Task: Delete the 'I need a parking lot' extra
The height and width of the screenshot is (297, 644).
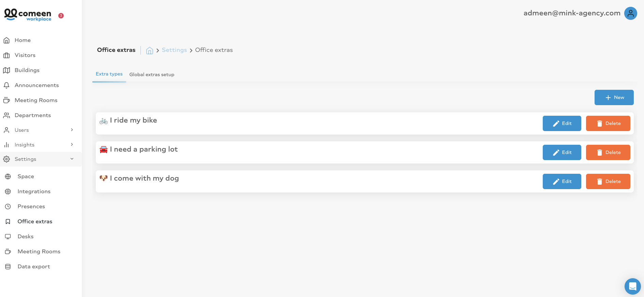Action: click(608, 152)
